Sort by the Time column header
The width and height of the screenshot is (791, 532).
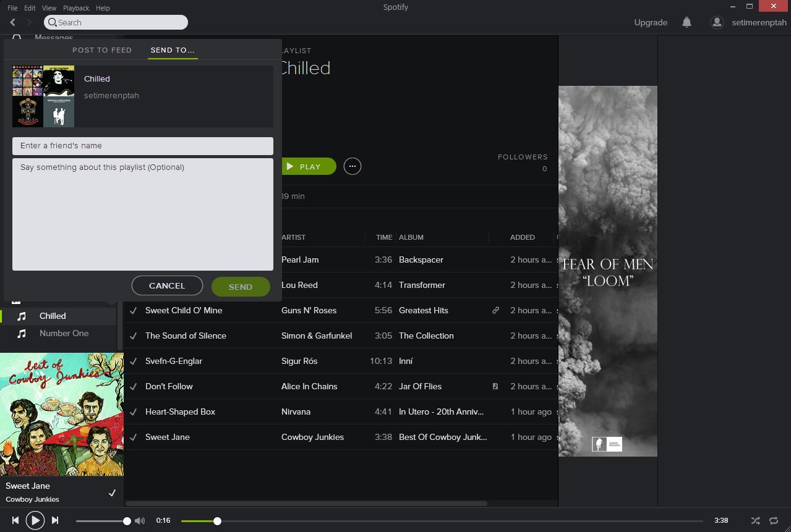(x=384, y=237)
